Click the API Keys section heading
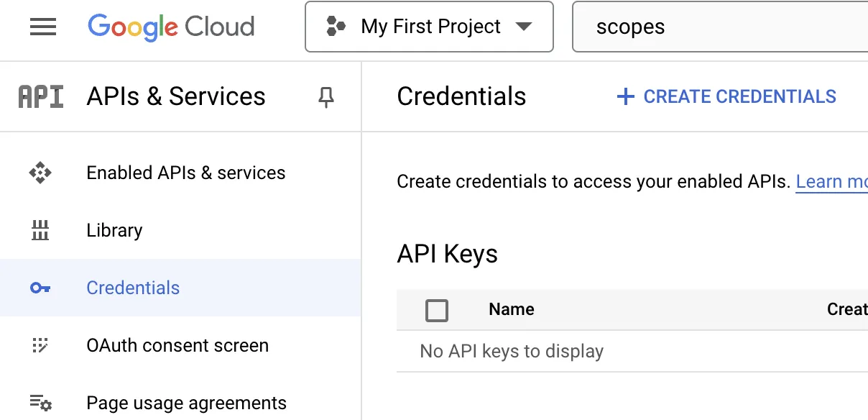This screenshot has width=868, height=420. 447,253
